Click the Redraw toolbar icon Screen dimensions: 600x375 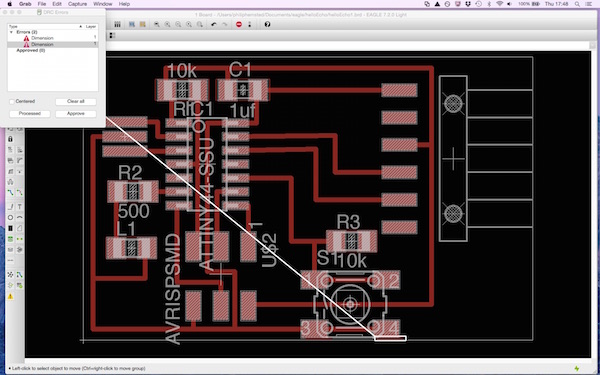coord(189,24)
